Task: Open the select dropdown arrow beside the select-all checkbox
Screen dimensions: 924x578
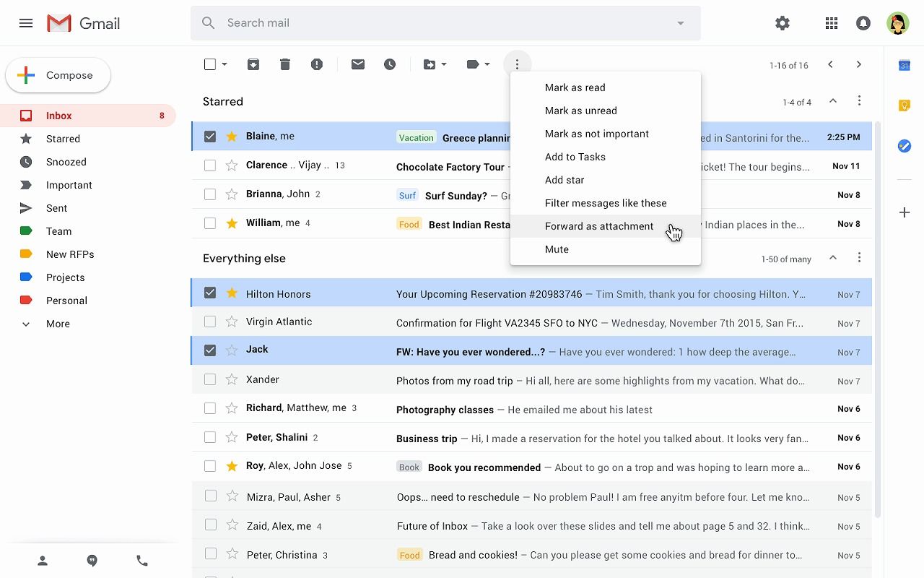Action: (225, 64)
